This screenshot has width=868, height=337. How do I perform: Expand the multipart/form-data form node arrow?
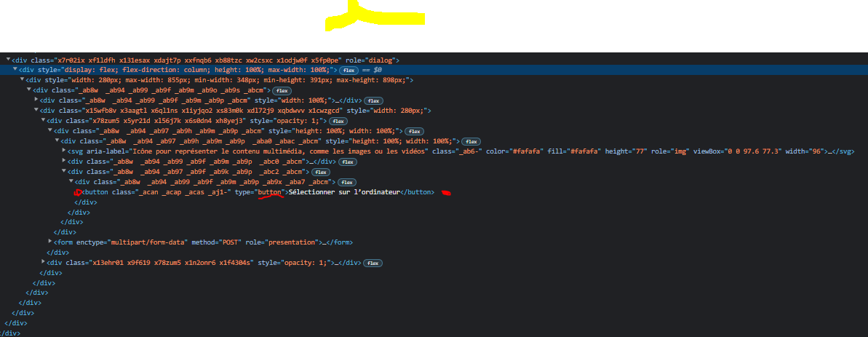(50, 242)
